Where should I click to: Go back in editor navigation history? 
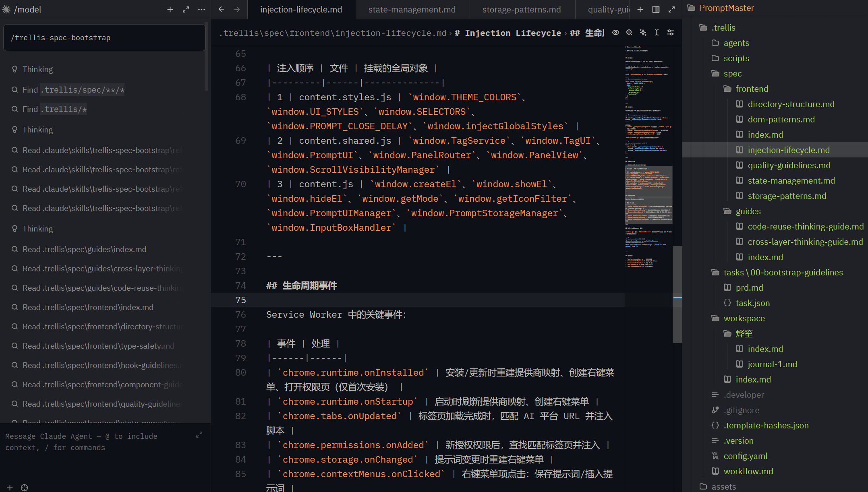pyautogui.click(x=221, y=9)
